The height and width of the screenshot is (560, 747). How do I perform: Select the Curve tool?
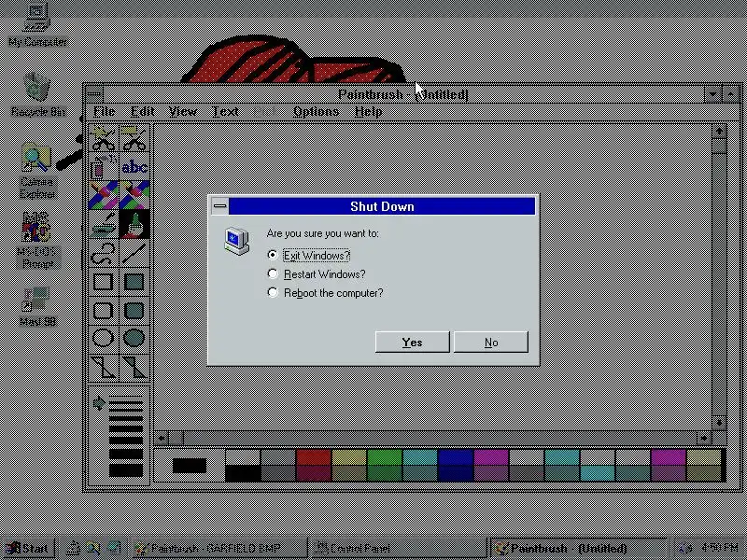104,253
